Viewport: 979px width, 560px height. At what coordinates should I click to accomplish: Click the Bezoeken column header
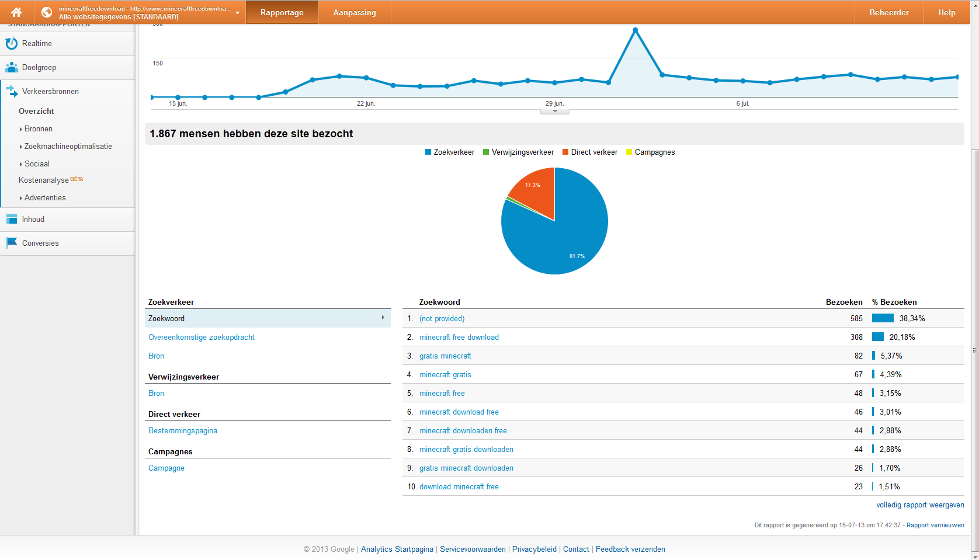click(844, 302)
